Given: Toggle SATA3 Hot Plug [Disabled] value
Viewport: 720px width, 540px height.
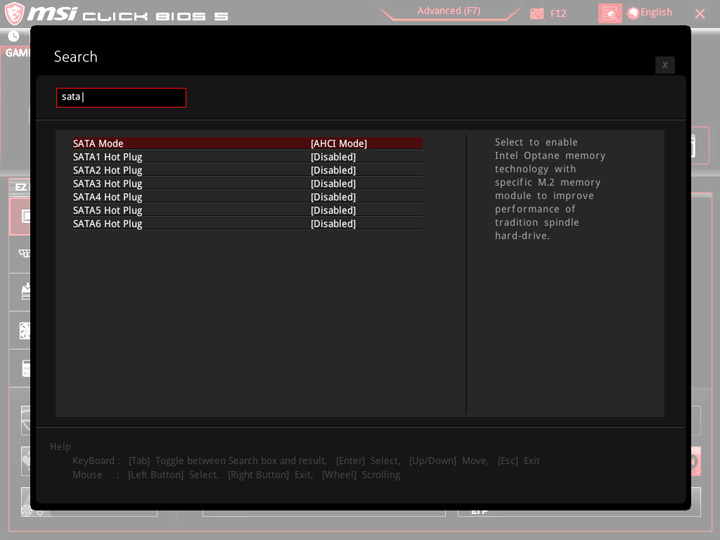Looking at the screenshot, I should coord(333,184).
